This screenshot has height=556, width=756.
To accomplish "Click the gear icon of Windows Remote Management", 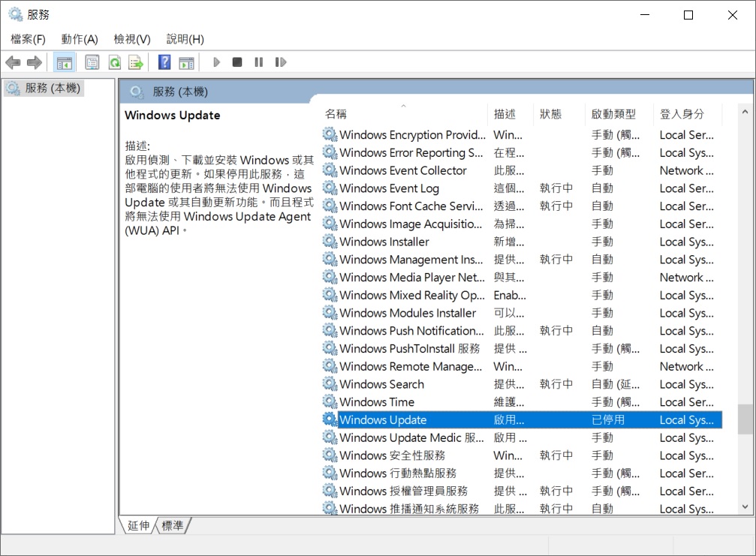I will [x=330, y=365].
